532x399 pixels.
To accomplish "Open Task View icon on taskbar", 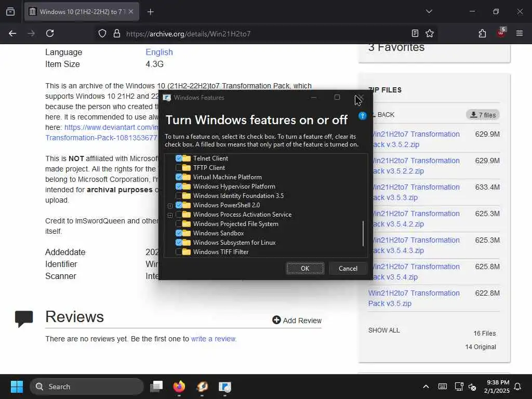I will (156, 387).
